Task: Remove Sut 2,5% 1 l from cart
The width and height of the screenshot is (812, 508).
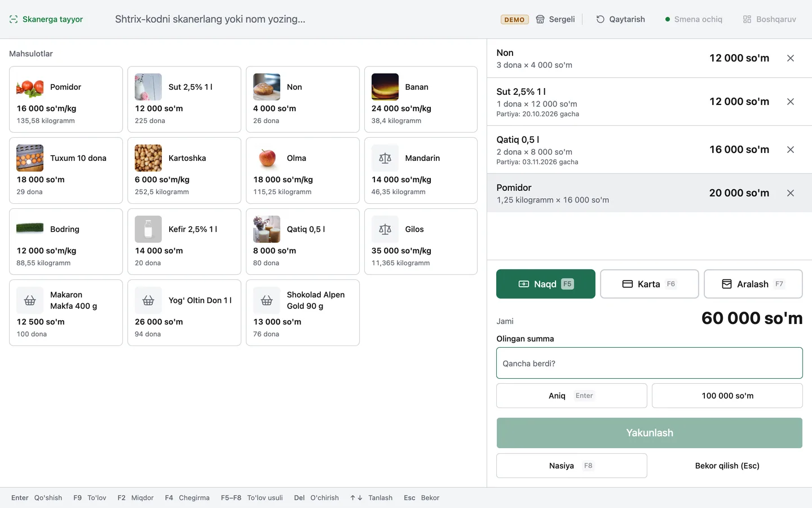Action: pyautogui.click(x=791, y=102)
